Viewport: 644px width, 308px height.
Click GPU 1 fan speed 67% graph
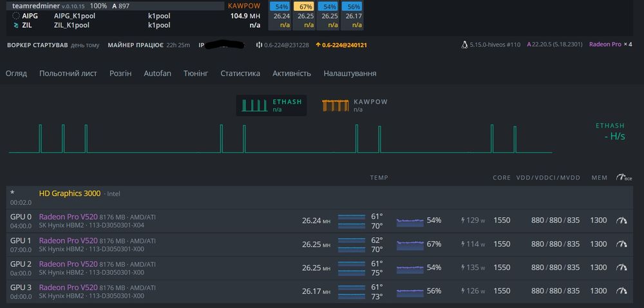[x=410, y=244]
